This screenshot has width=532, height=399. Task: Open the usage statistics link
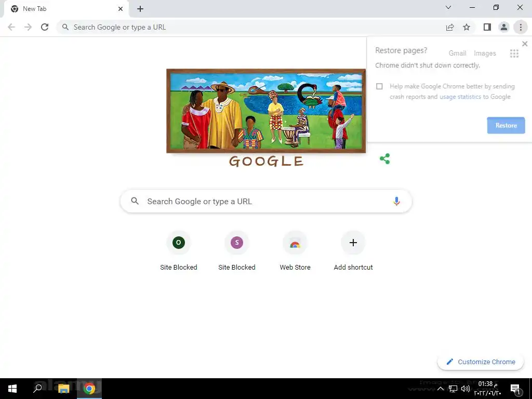pos(460,97)
